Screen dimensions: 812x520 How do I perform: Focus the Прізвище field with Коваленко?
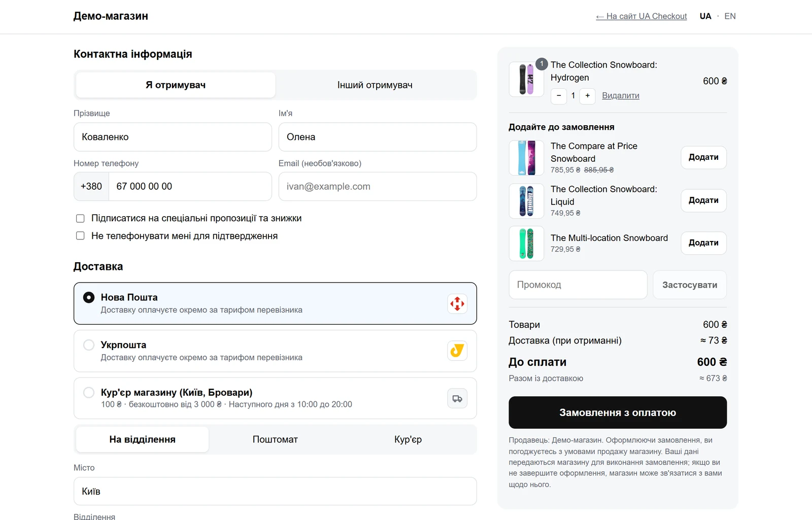coord(173,137)
